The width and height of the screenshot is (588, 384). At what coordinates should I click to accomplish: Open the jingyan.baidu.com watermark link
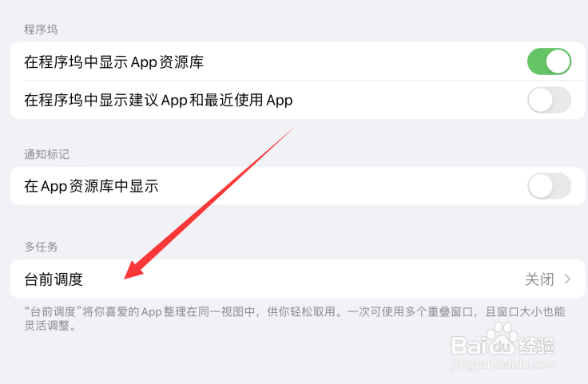pos(503,364)
